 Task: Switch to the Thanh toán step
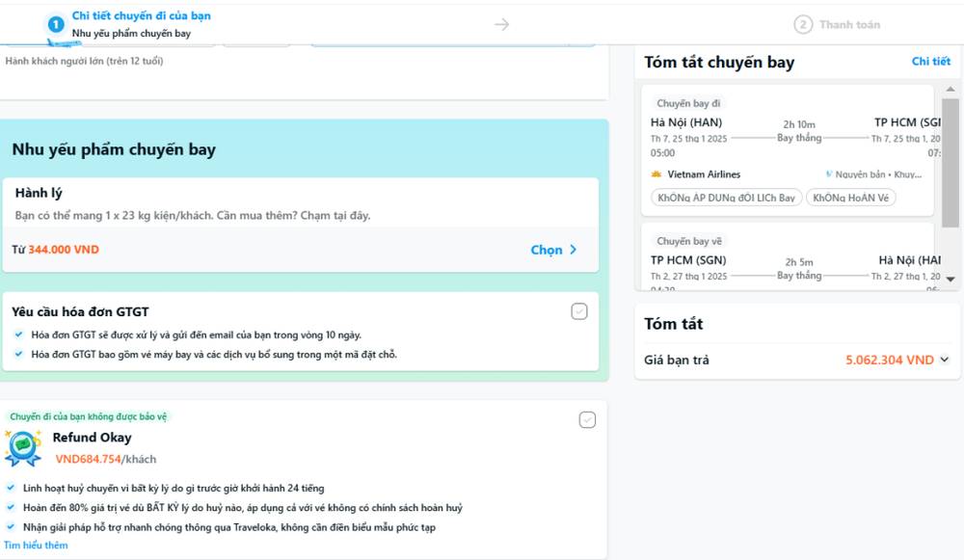coord(849,24)
